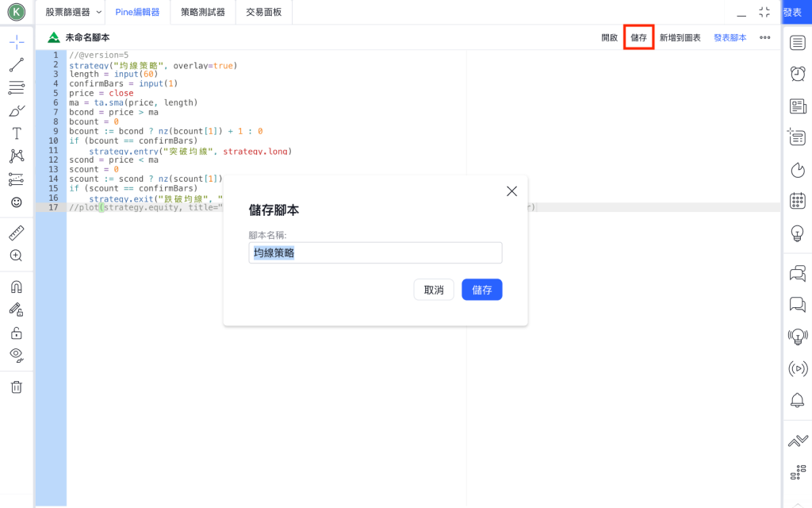The height and width of the screenshot is (508, 812).
Task: Click the blue 儲存 dialog button
Action: coord(482,290)
